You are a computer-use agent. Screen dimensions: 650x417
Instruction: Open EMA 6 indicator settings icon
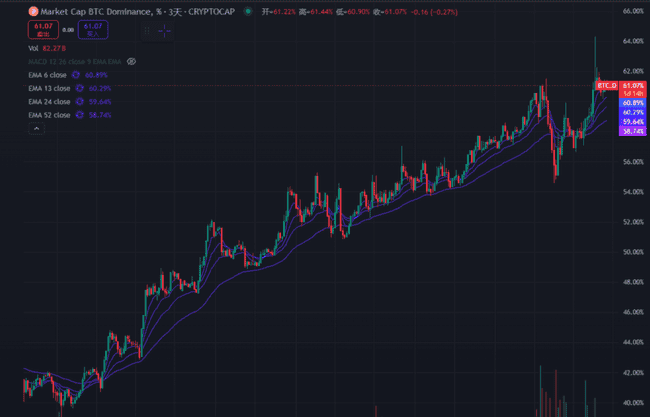coord(77,75)
